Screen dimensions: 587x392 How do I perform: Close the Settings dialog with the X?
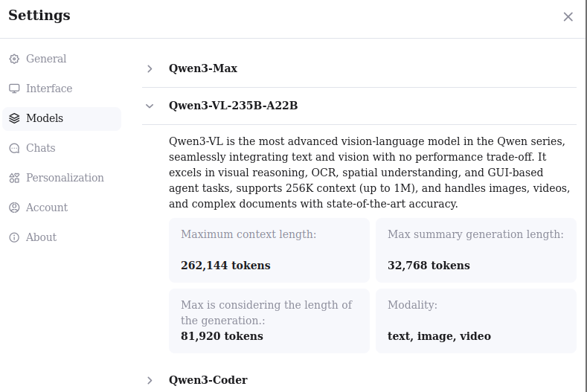point(568,16)
